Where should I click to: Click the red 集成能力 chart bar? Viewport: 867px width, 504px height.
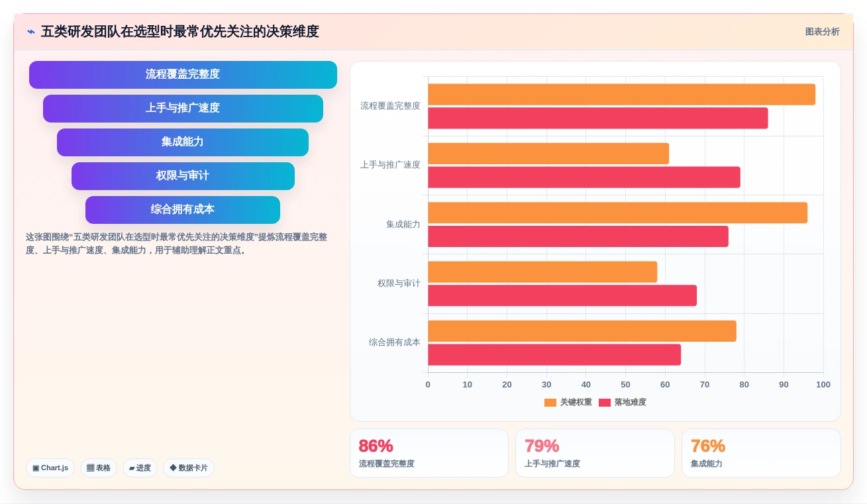tap(578, 236)
